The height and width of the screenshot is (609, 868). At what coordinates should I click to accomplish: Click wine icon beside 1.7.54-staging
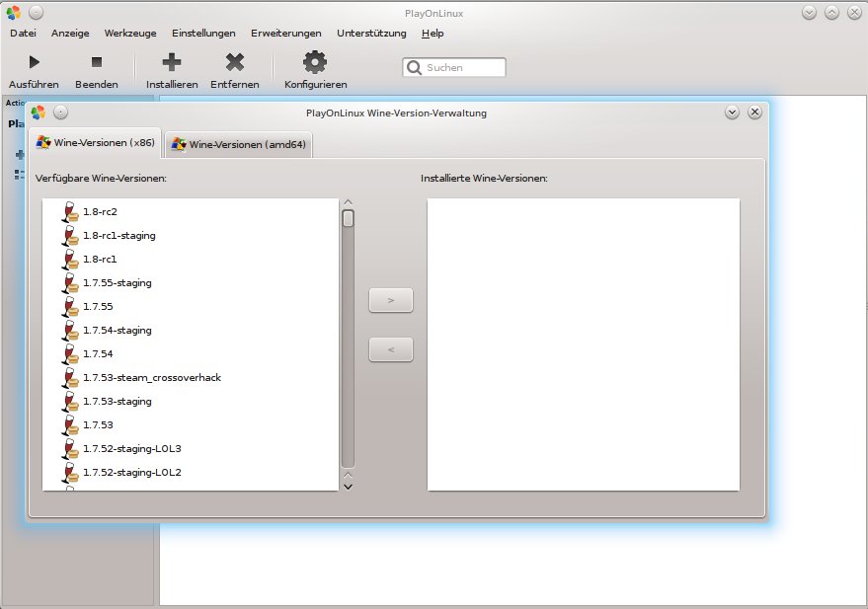(70, 331)
